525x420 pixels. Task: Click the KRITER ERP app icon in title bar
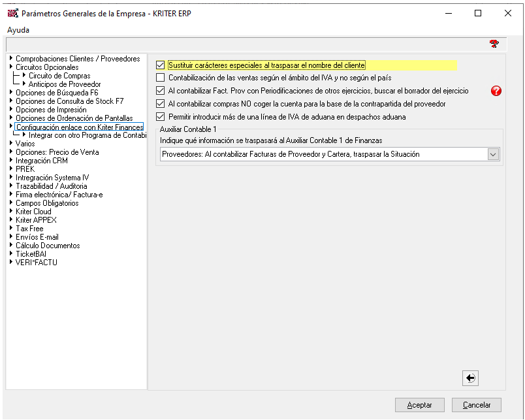click(12, 14)
